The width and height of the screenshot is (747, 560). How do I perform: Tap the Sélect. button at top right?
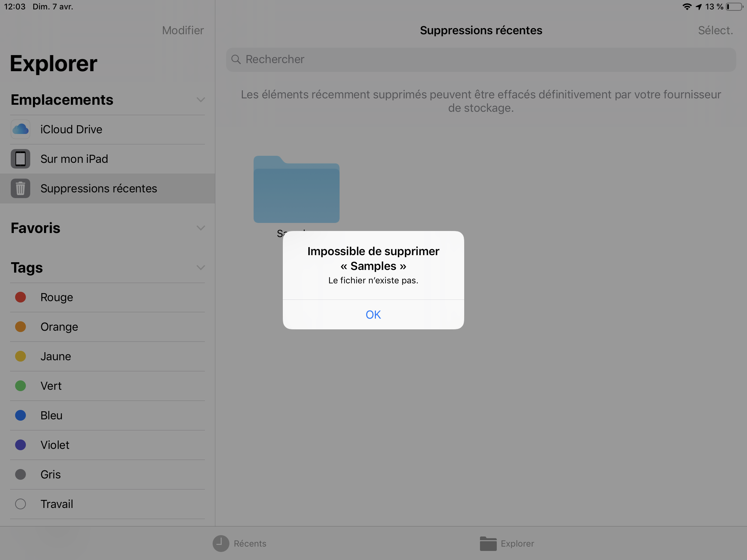715,30
